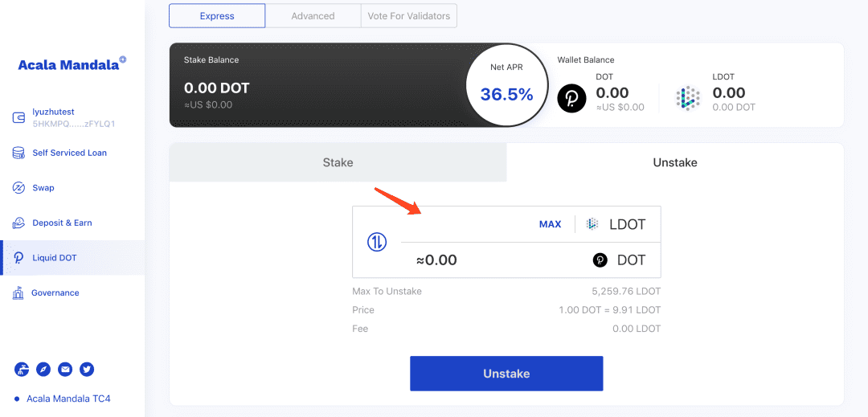Click the MAX button
The image size is (868, 417).
(551, 224)
